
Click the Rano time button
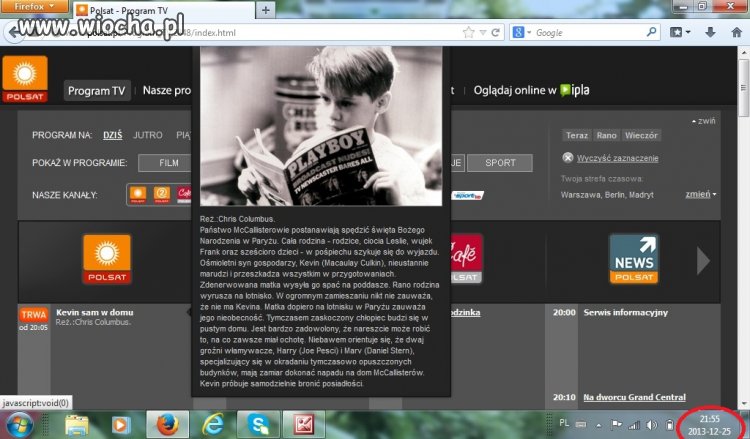606,135
